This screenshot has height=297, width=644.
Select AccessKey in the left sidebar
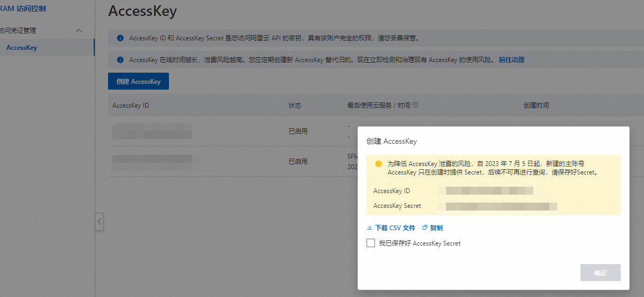click(x=22, y=48)
